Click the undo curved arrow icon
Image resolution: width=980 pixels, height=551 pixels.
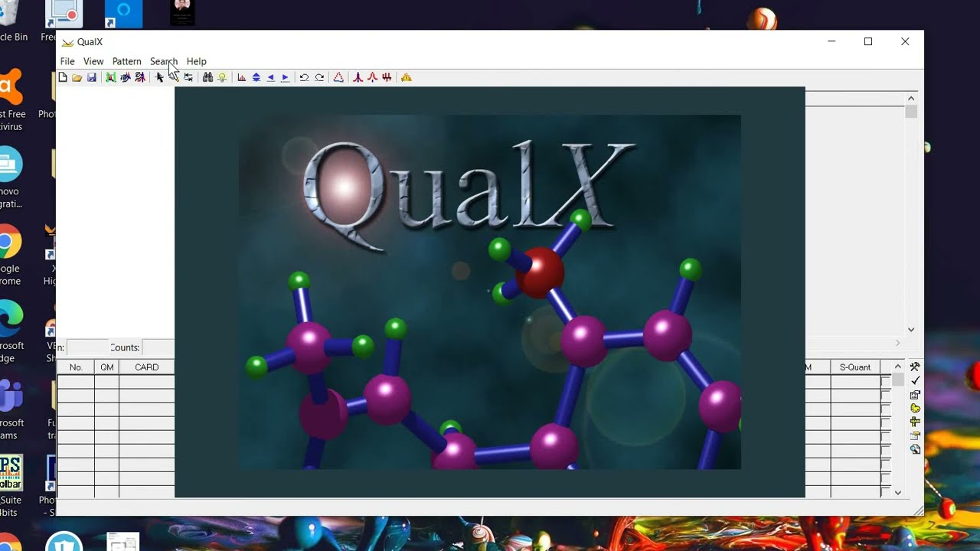pos(304,77)
